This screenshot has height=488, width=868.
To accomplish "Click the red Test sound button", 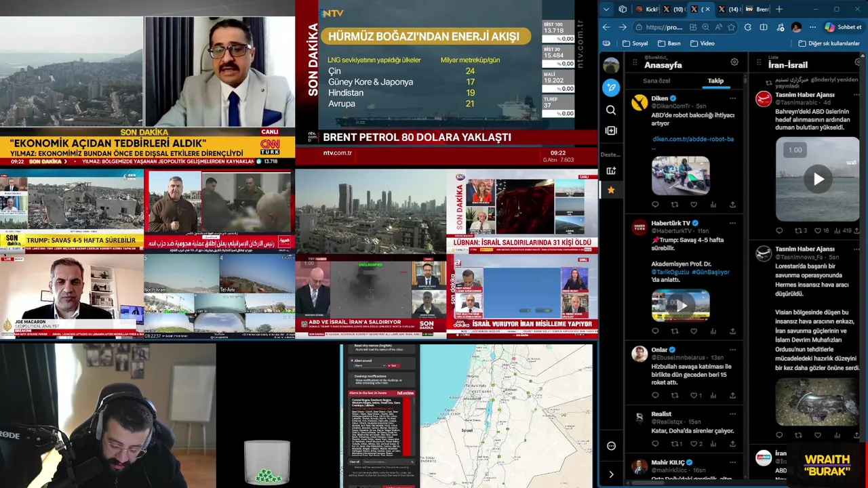I will coord(393,366).
